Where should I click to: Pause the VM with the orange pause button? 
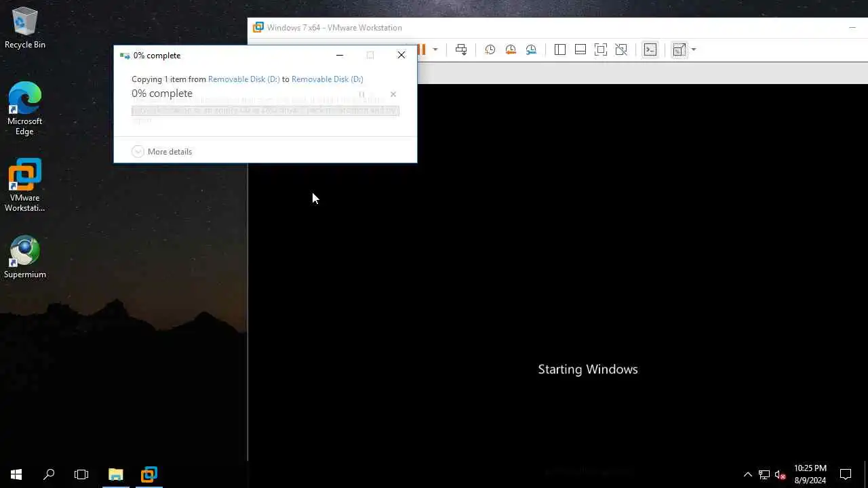pos(422,49)
